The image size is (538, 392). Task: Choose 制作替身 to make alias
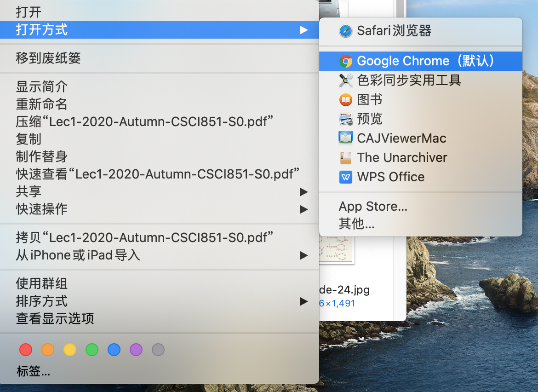160,156
